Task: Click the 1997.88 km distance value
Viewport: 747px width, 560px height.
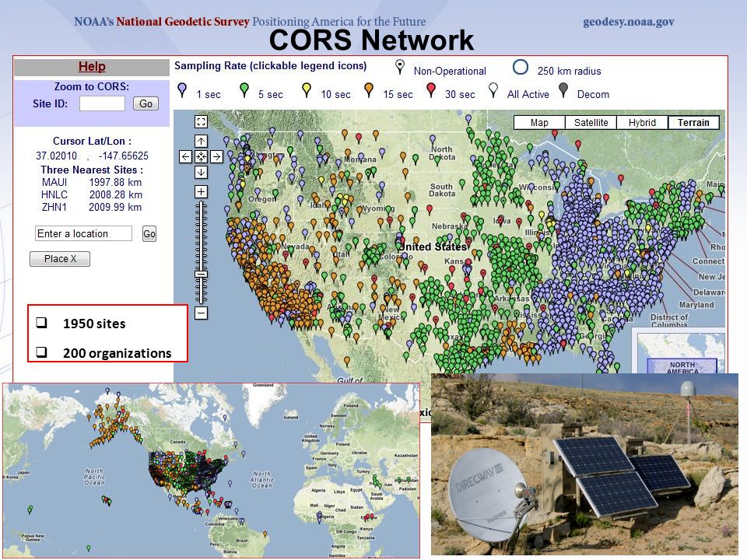Action: [115, 182]
